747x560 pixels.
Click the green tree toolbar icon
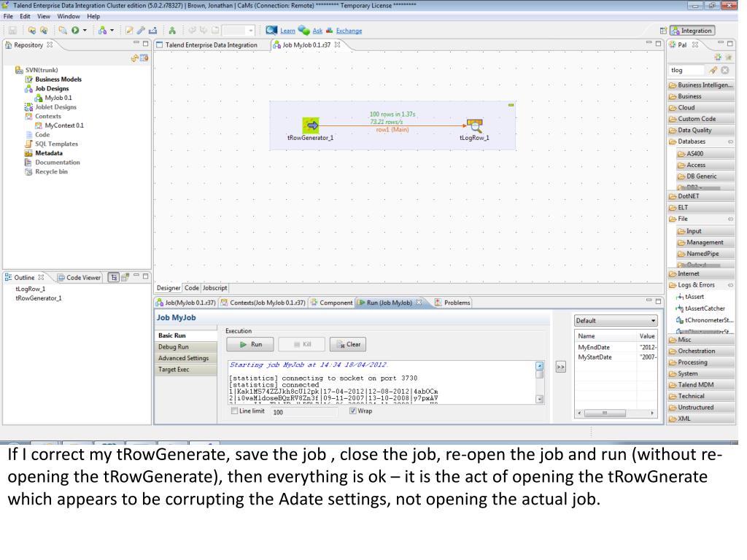tap(172, 31)
